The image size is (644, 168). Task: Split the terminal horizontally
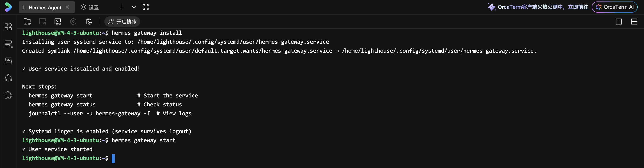pyautogui.click(x=634, y=22)
